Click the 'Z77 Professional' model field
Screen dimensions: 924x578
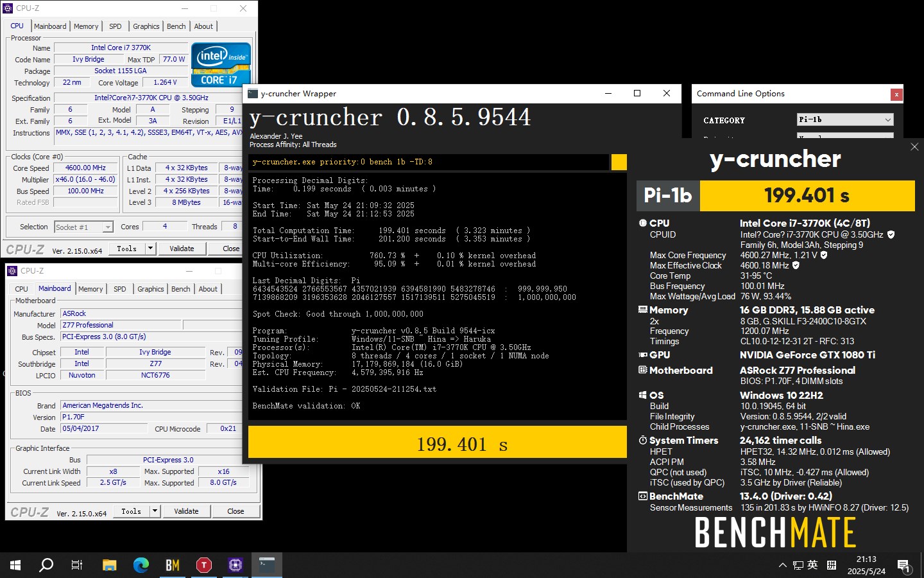(121, 325)
